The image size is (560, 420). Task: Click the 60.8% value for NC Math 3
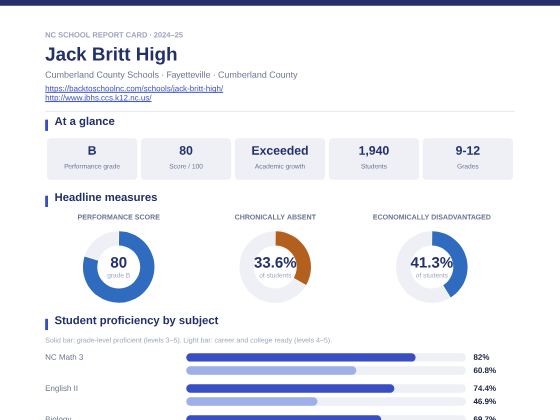click(x=485, y=370)
